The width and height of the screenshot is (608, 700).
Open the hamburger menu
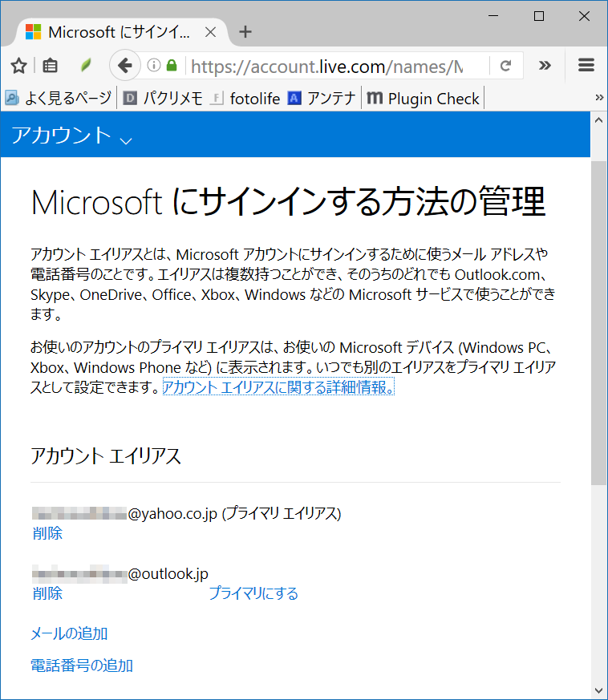pyautogui.click(x=586, y=65)
